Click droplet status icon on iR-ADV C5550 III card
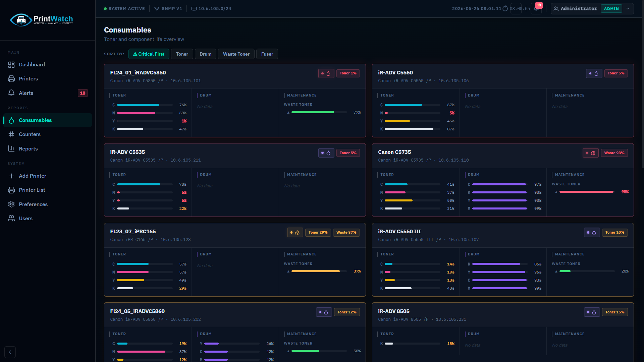The width and height of the screenshot is (644, 362). click(592, 233)
